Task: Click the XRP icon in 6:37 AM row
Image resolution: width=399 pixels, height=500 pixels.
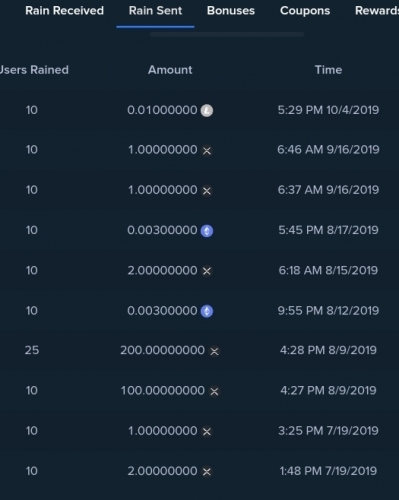Action: (x=207, y=191)
